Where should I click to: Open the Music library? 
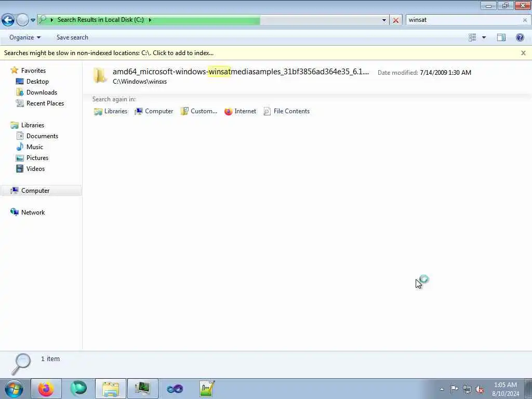coord(35,147)
